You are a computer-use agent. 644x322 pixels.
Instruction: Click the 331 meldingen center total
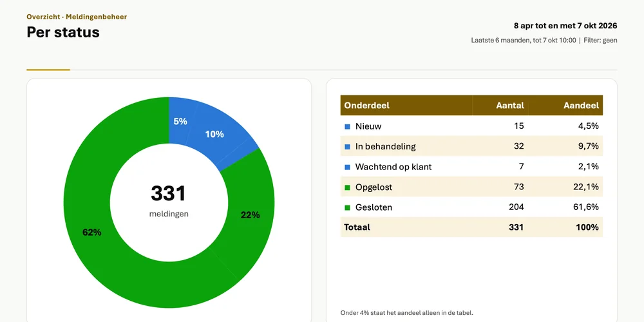pos(169,200)
